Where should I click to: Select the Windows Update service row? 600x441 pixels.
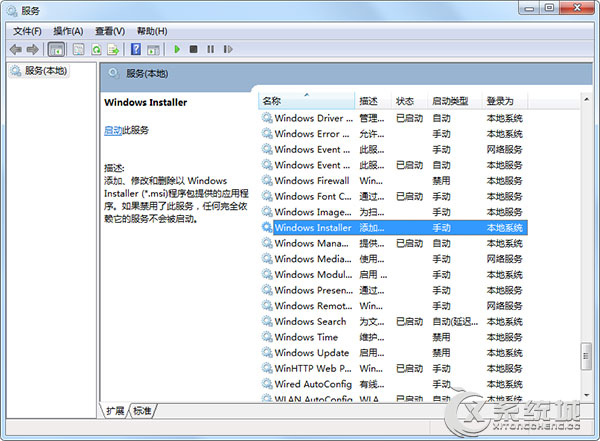(393, 353)
